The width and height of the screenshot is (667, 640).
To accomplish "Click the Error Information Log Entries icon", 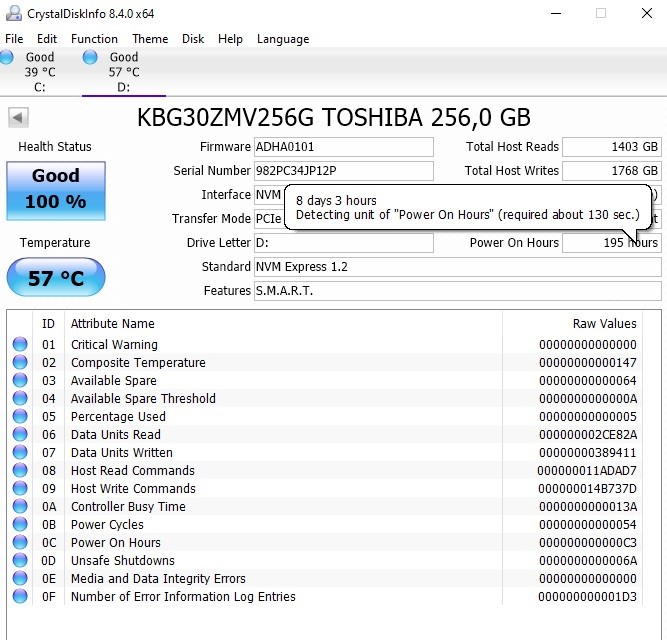I will 20,596.
